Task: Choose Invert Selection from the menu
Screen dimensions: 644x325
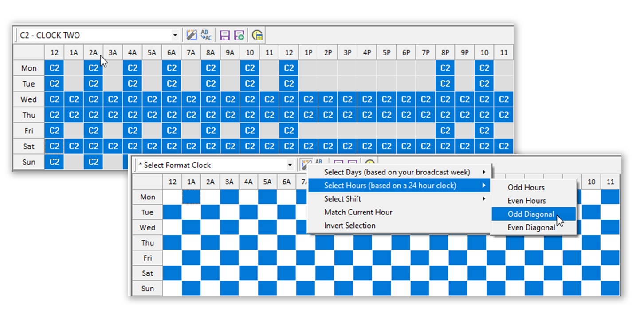Action: tap(349, 226)
